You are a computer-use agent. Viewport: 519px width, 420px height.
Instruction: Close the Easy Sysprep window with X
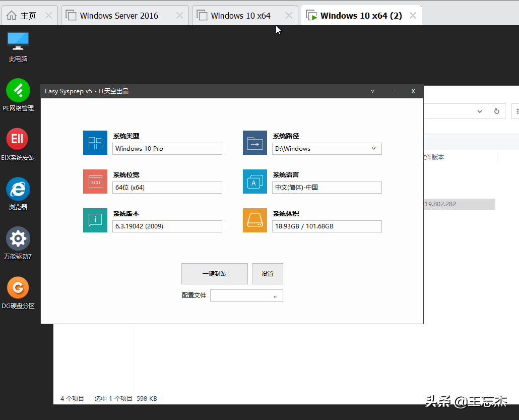coord(413,91)
